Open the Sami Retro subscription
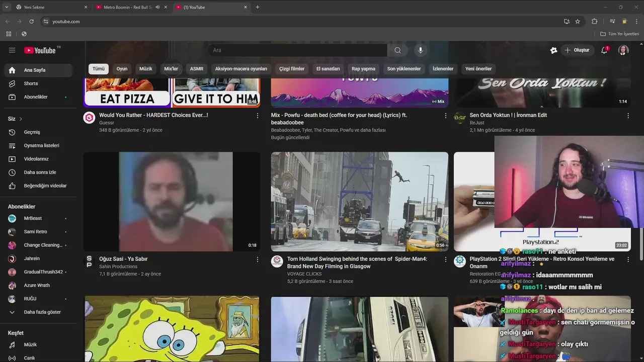Screen dimensions: 644x362 click(38, 232)
